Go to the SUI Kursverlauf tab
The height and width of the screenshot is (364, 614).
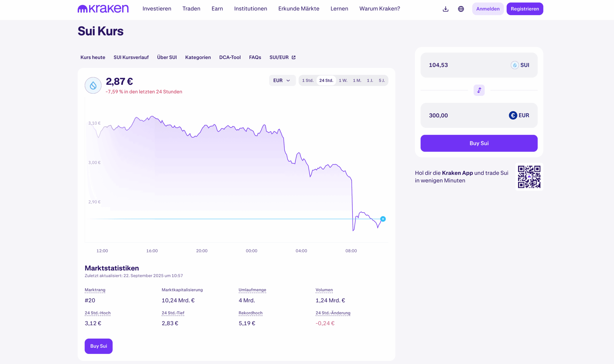click(131, 58)
